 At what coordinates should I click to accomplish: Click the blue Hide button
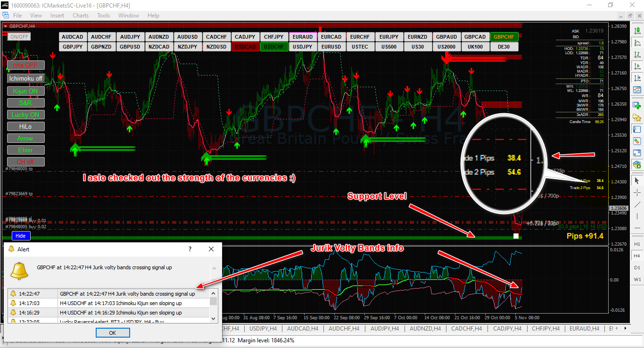21,236
